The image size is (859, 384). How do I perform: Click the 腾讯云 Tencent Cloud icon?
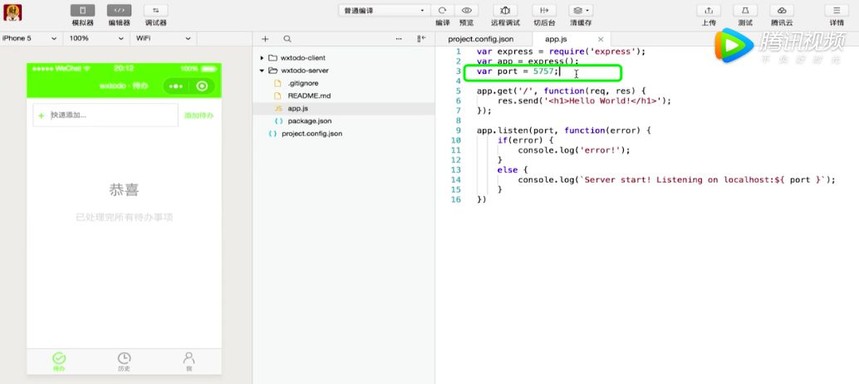[782, 10]
